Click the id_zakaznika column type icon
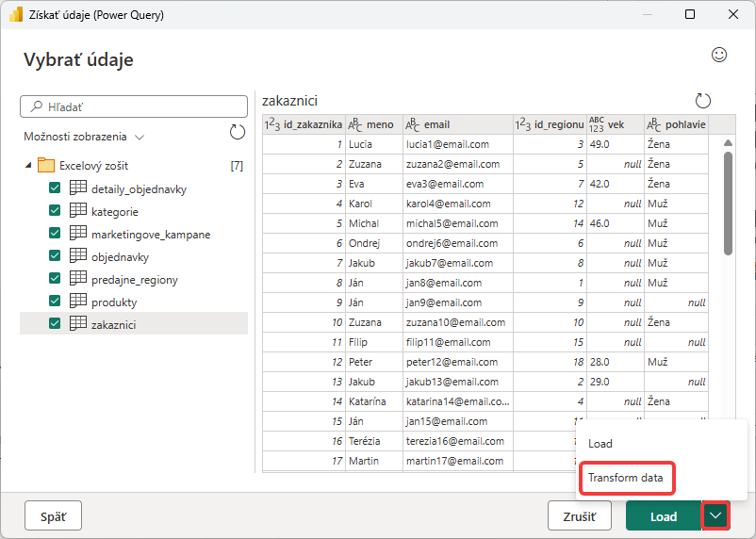This screenshot has height=539, width=756. [271, 124]
